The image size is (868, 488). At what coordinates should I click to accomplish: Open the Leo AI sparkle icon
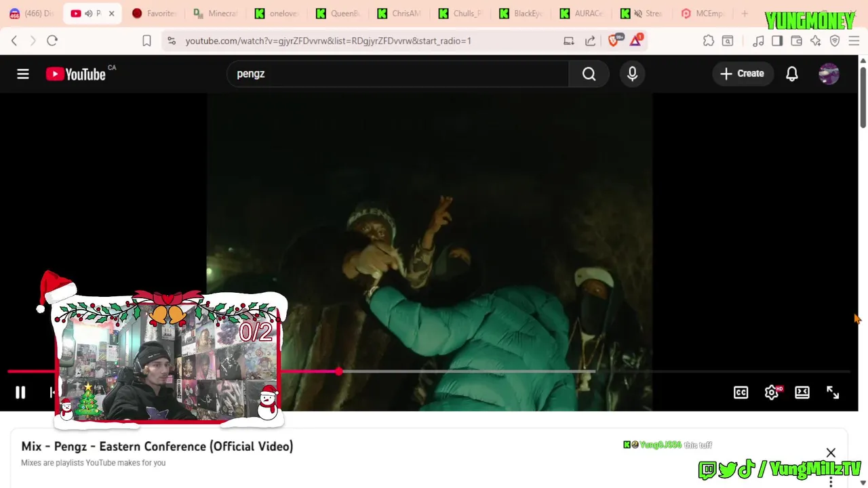click(816, 41)
